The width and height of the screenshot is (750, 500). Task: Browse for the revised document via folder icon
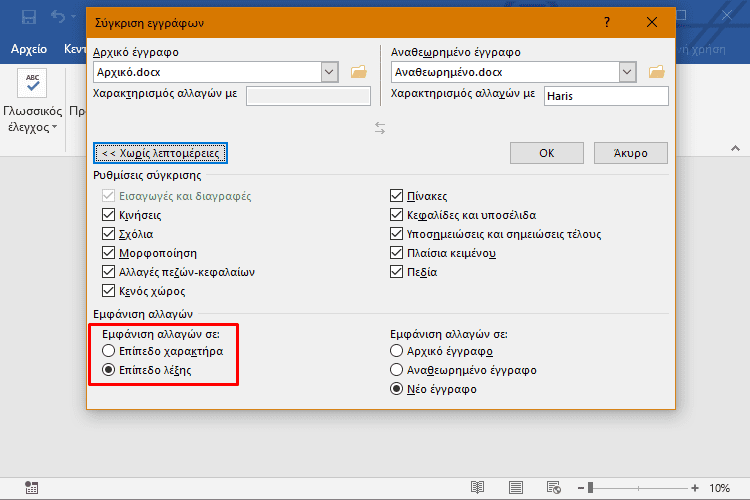click(657, 72)
